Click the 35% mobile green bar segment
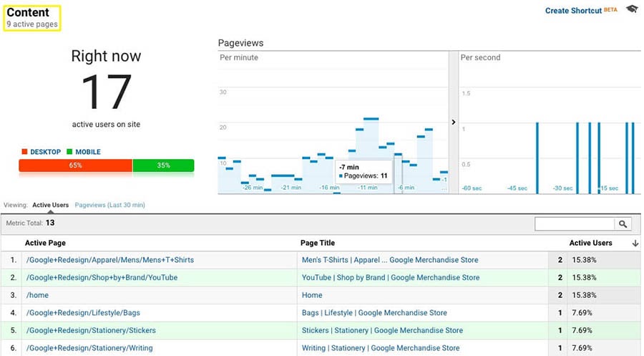 click(x=163, y=165)
